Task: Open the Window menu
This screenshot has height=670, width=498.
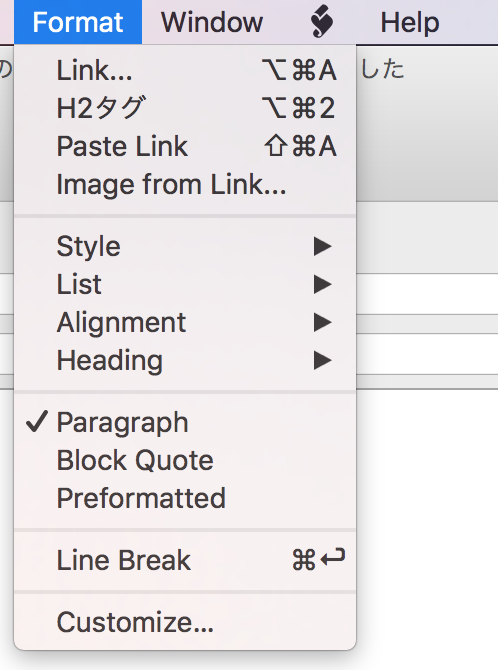Action: pos(212,22)
